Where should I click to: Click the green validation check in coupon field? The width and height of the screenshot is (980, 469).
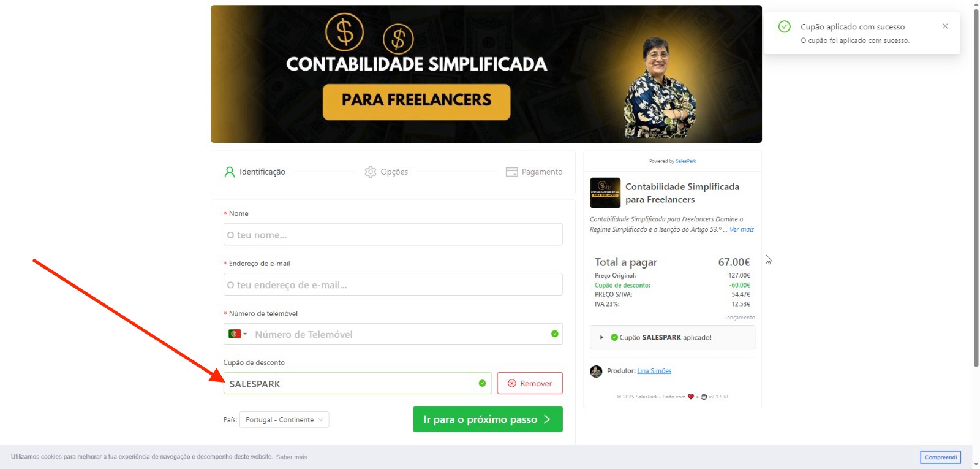pos(482,384)
